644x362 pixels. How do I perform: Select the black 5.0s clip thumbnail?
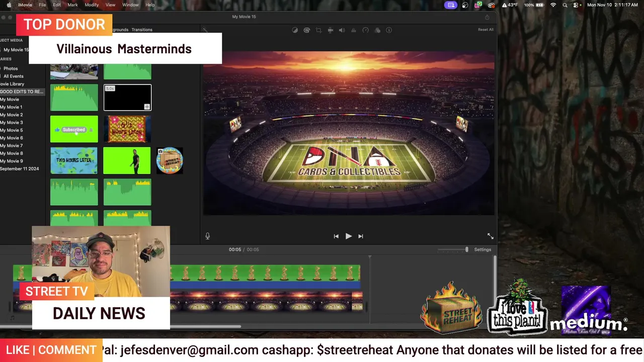coord(127,98)
